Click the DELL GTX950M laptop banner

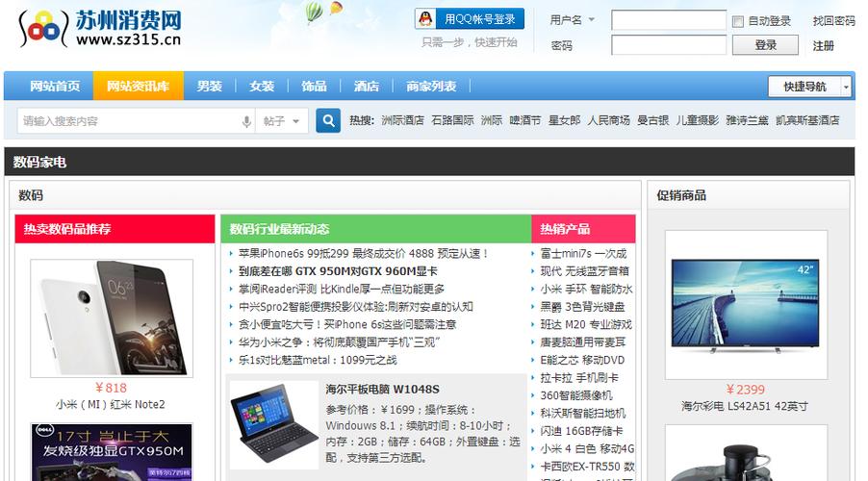click(112, 452)
